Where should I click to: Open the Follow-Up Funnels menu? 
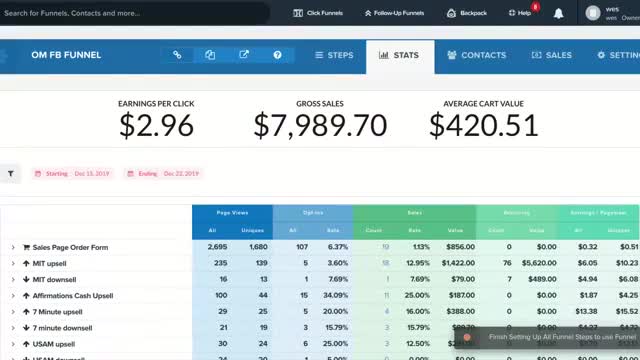(394, 13)
